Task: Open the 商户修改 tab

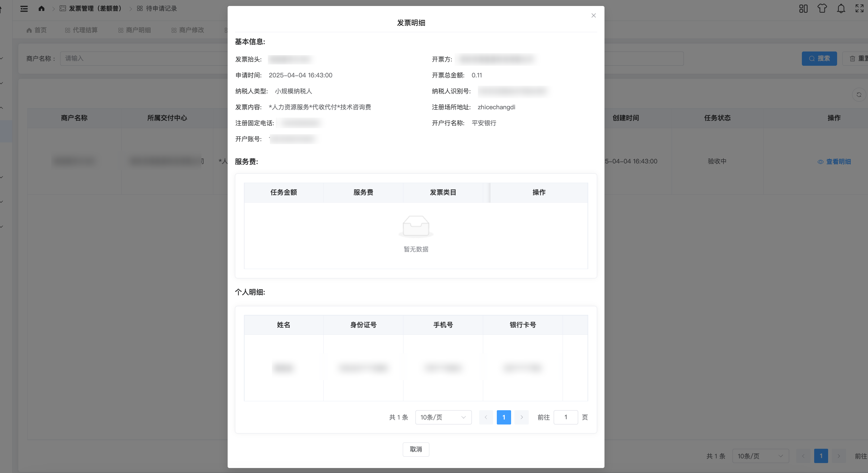Action: 188,30
